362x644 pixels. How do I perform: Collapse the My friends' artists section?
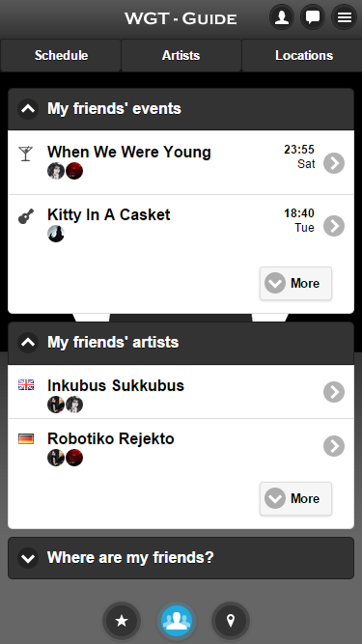28,342
